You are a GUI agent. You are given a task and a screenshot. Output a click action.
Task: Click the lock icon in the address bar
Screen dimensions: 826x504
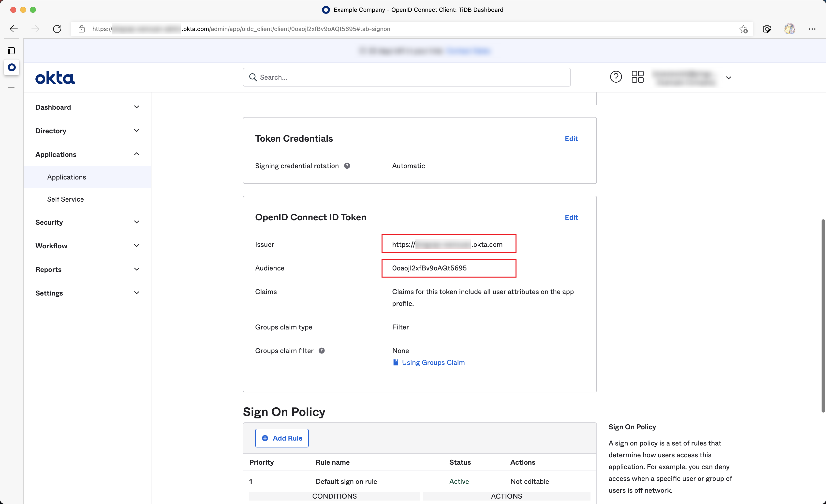pyautogui.click(x=81, y=29)
